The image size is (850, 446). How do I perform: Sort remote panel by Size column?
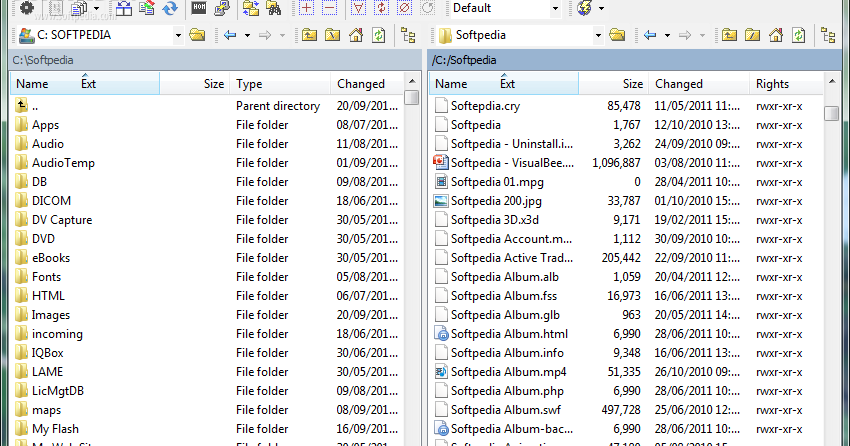click(x=614, y=83)
